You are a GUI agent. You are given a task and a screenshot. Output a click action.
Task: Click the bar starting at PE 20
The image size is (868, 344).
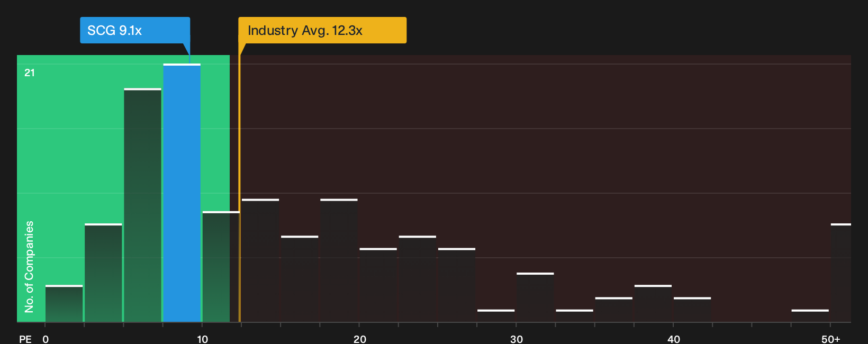tap(378, 285)
